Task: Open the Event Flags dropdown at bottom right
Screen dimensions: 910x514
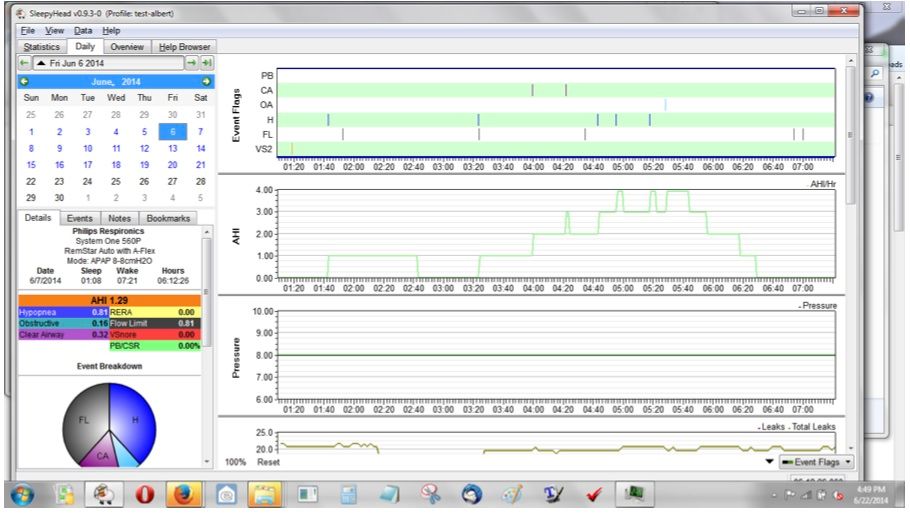Action: (816, 462)
